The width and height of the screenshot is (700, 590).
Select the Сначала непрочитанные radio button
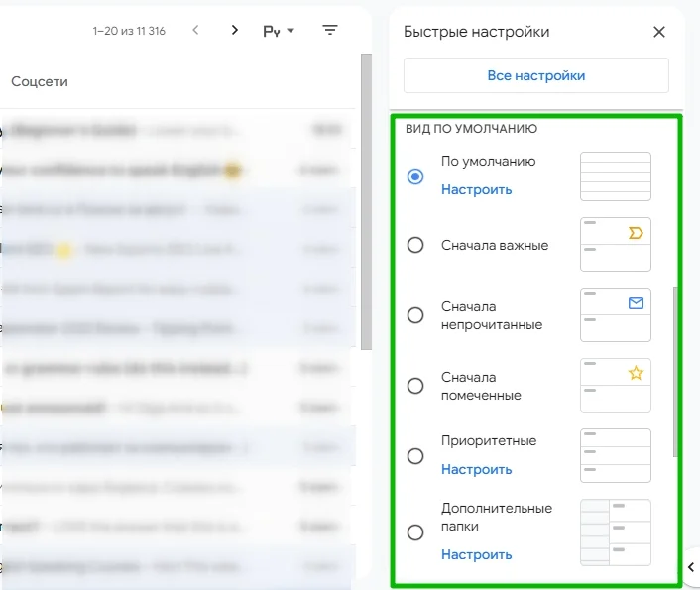tap(415, 315)
